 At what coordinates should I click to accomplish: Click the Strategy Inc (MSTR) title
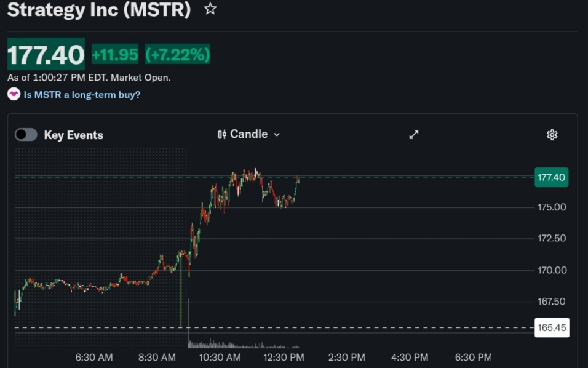(x=99, y=9)
